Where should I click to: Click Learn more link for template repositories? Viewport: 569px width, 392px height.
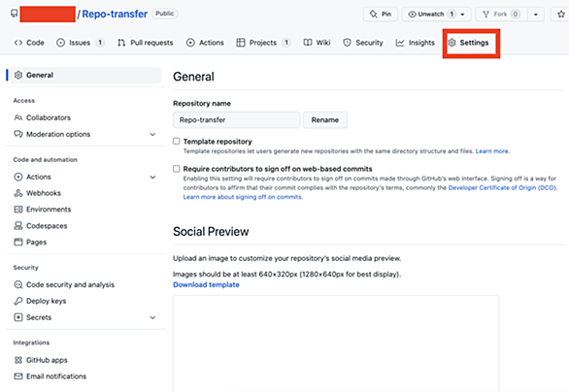(492, 151)
